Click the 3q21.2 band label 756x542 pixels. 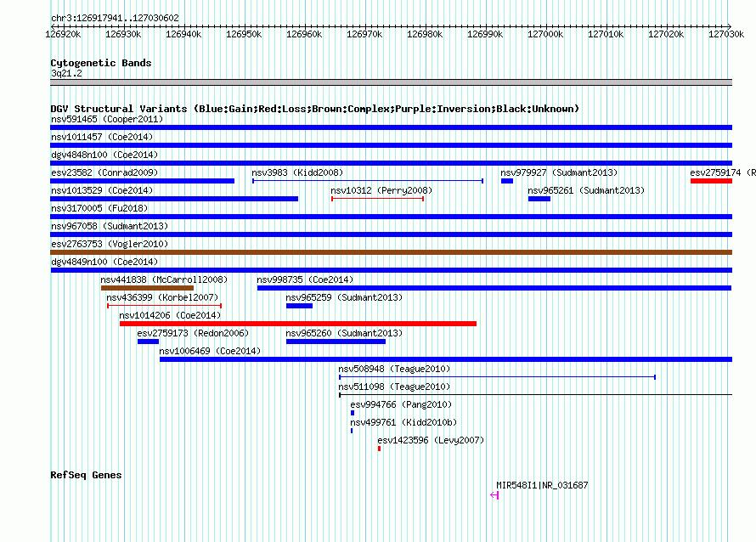[66, 73]
